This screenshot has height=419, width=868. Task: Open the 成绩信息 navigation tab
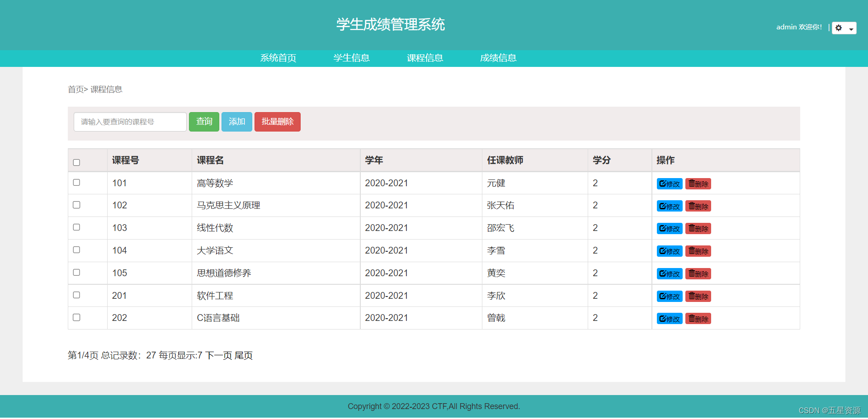coord(498,58)
